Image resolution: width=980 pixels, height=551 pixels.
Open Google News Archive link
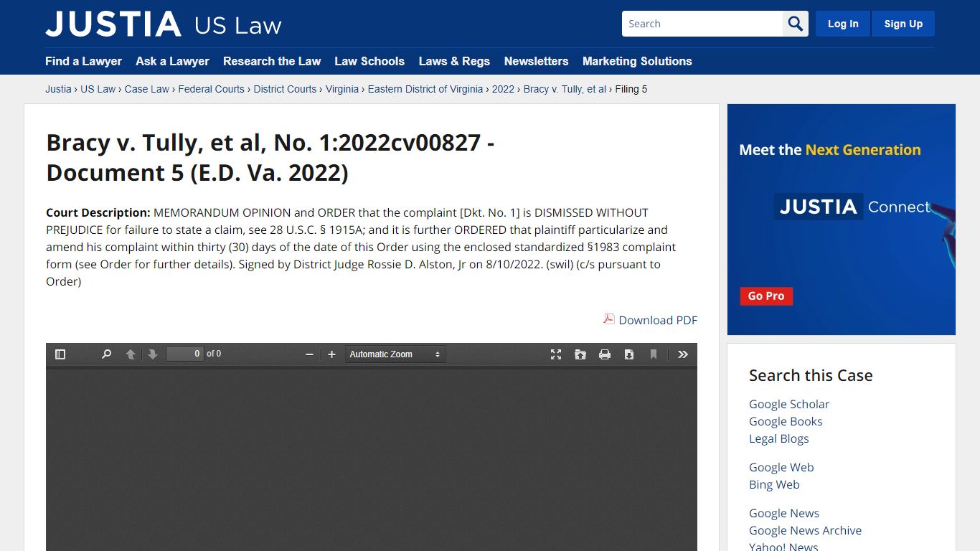(x=805, y=530)
